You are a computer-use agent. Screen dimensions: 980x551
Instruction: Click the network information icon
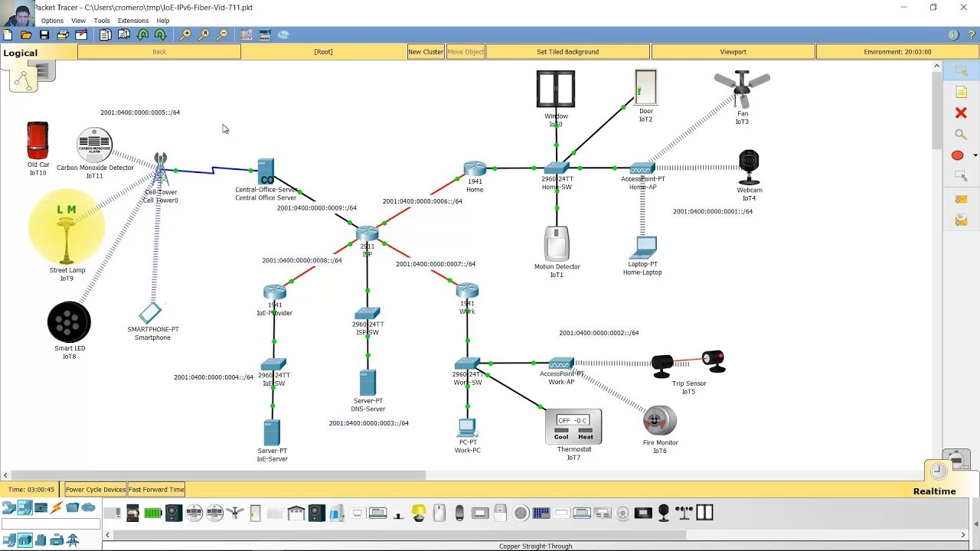coord(953,34)
